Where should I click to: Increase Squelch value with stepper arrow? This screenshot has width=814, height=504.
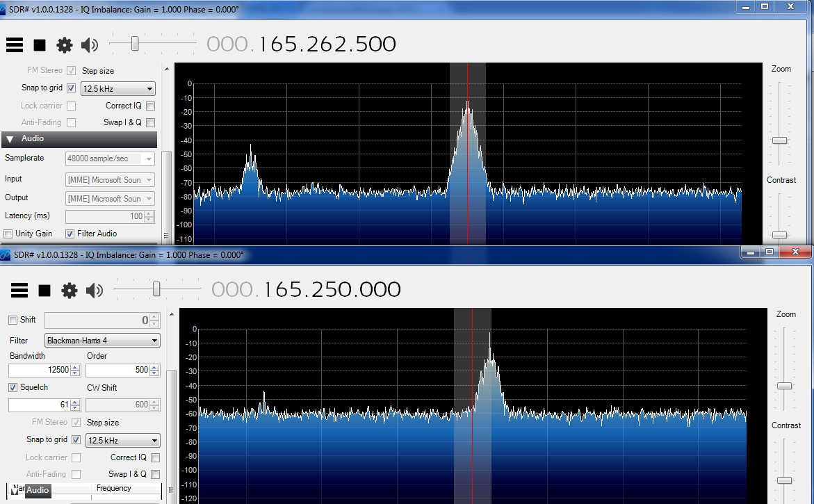[75, 402]
